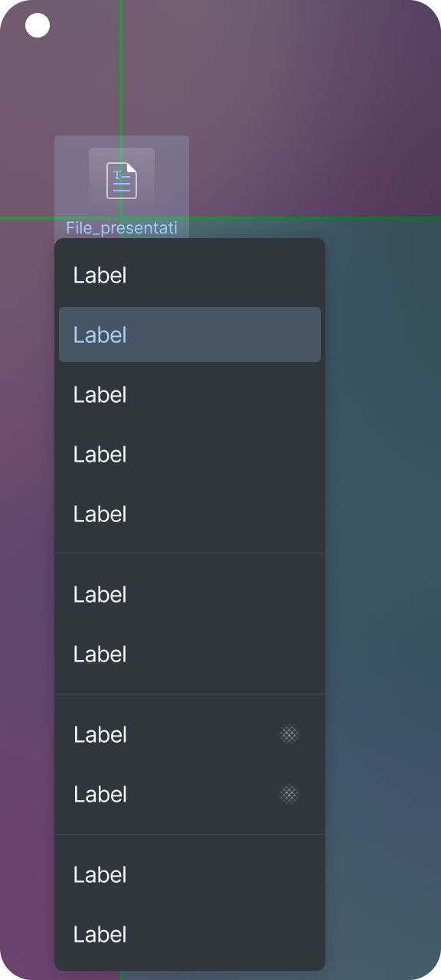Dismiss the menu via the blurred backdrop
Screen dimensions: 441x980
pos(383,536)
